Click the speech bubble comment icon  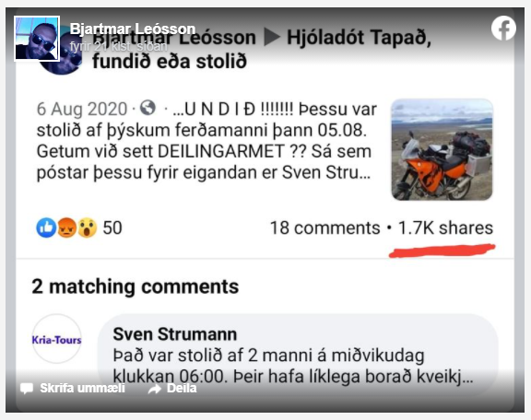pyautogui.click(x=27, y=388)
